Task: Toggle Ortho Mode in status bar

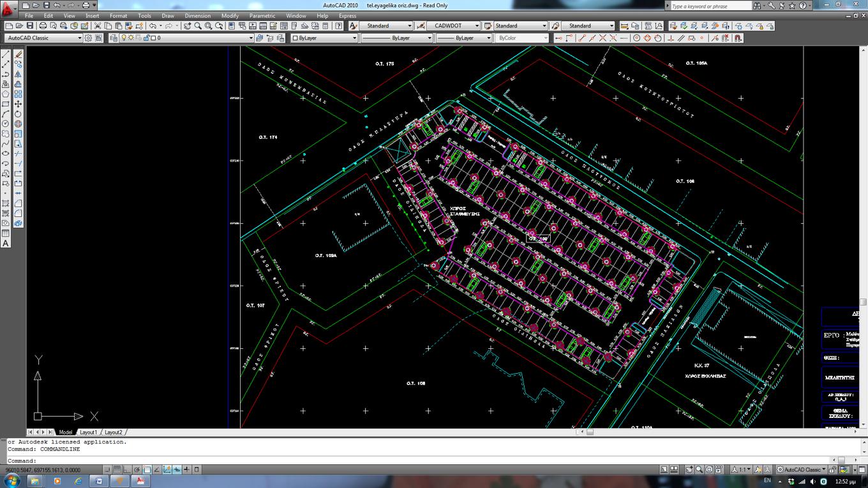Action: pyautogui.click(x=127, y=470)
